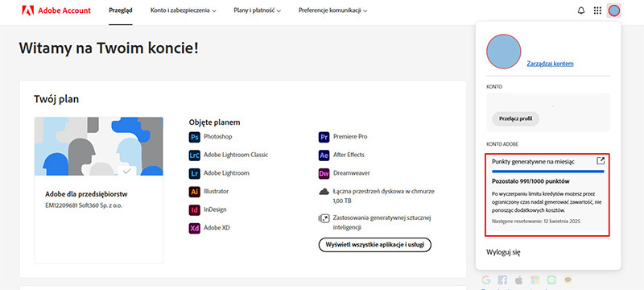
Task: Click the profile avatar in header
Action: (x=614, y=10)
